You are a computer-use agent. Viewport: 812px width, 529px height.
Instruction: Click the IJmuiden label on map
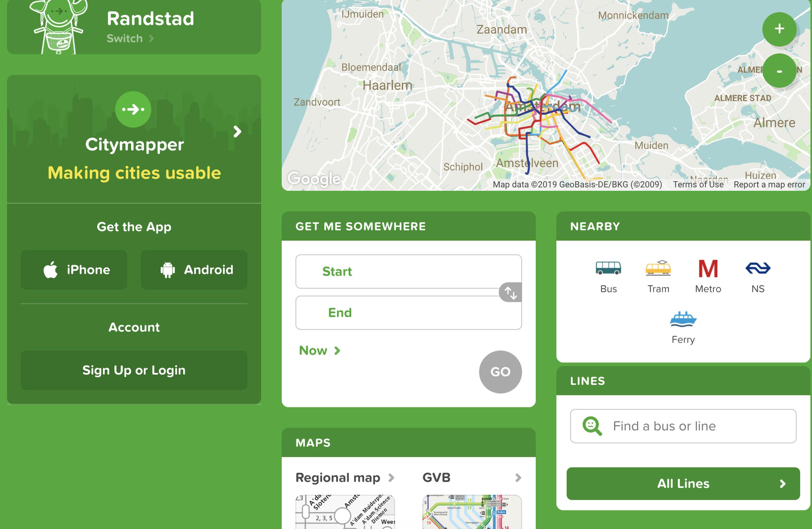(x=362, y=14)
